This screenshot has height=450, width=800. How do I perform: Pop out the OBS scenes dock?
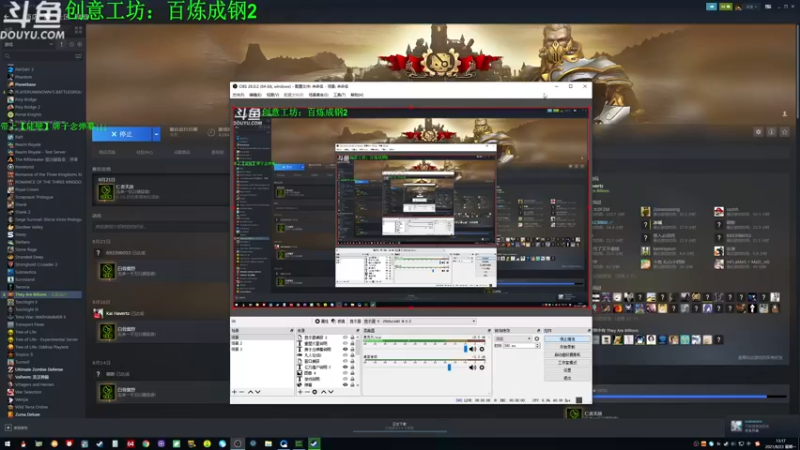click(x=291, y=331)
